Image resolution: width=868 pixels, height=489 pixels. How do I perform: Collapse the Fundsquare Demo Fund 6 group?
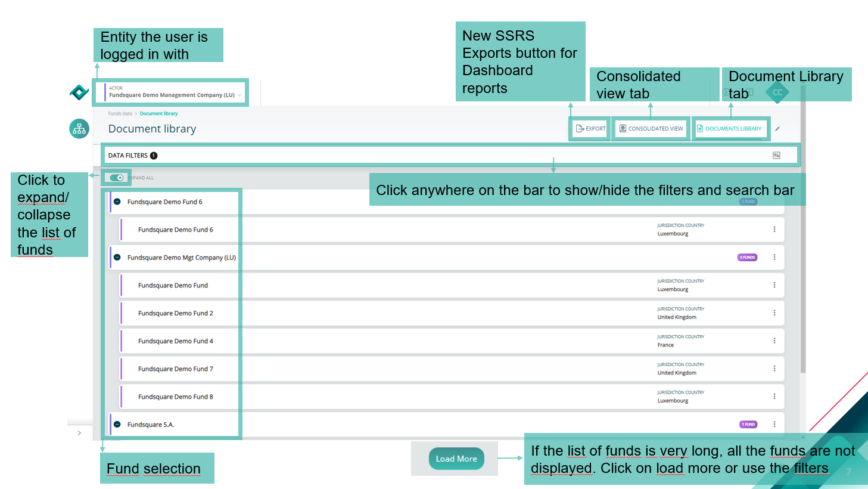pos(117,202)
